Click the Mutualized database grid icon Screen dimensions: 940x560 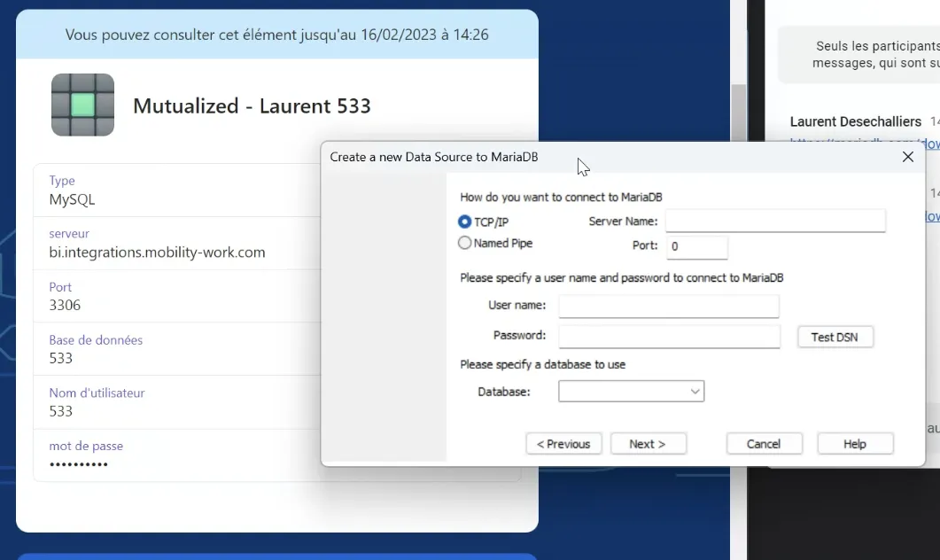click(x=82, y=105)
